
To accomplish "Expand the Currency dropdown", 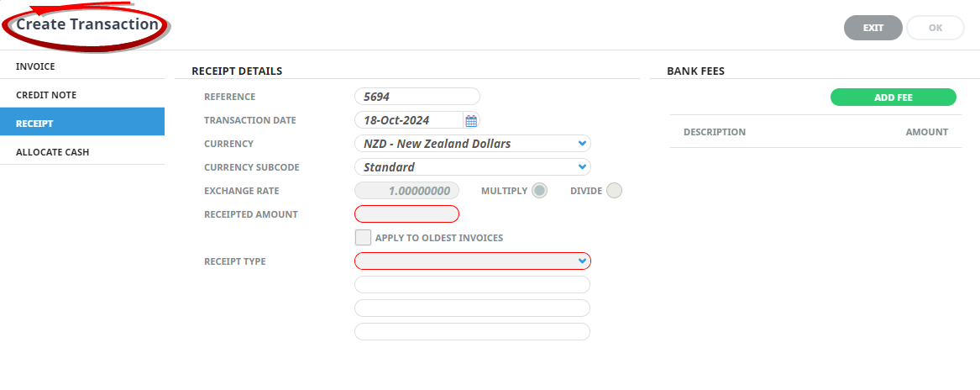I will 473,144.
